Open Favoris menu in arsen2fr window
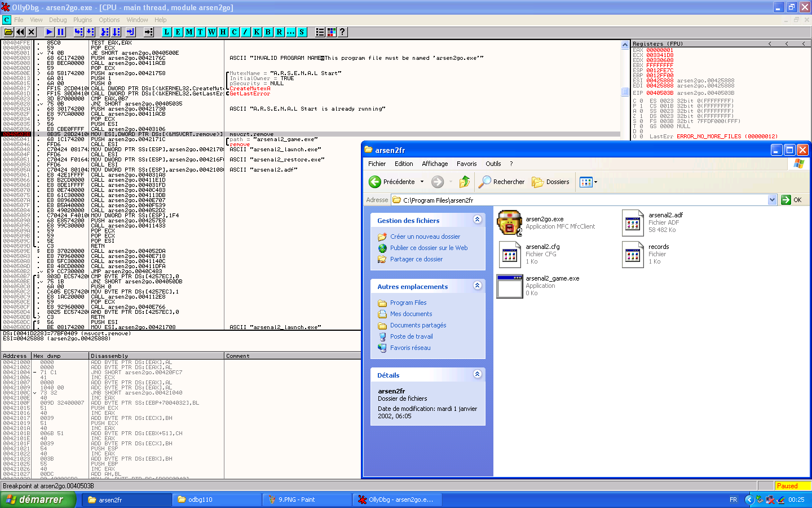 tap(466, 164)
